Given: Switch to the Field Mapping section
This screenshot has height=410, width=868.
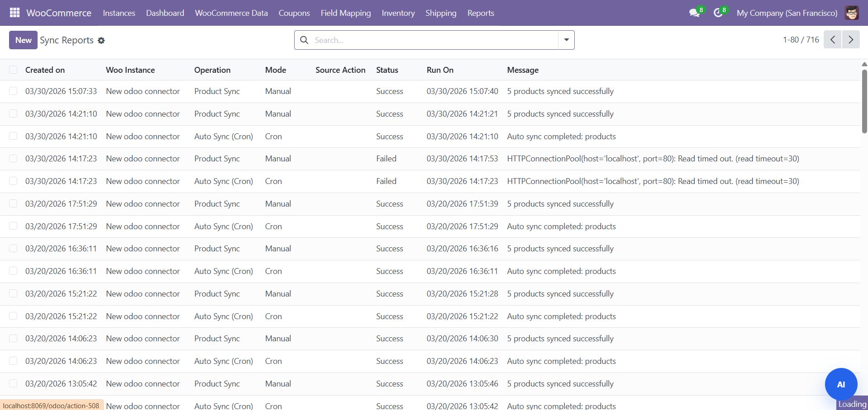Looking at the screenshot, I should 345,13.
